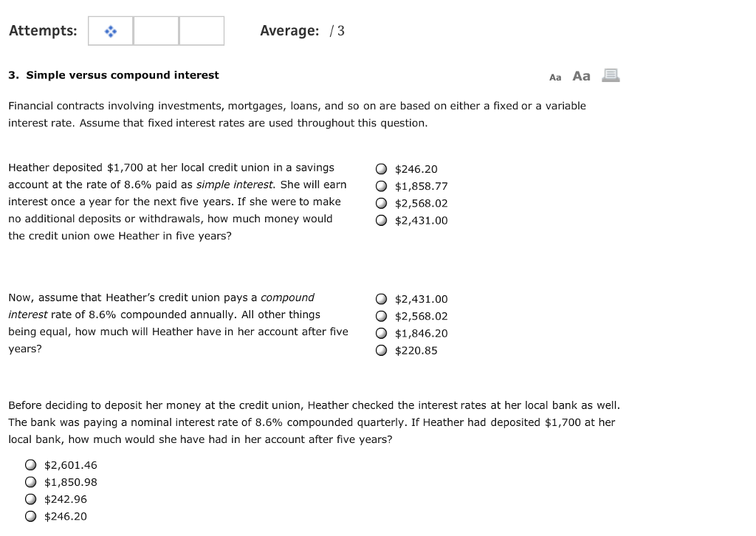Choose $2,568.02 as the compound interest answer
The height and width of the screenshot is (536, 756).
(x=381, y=316)
